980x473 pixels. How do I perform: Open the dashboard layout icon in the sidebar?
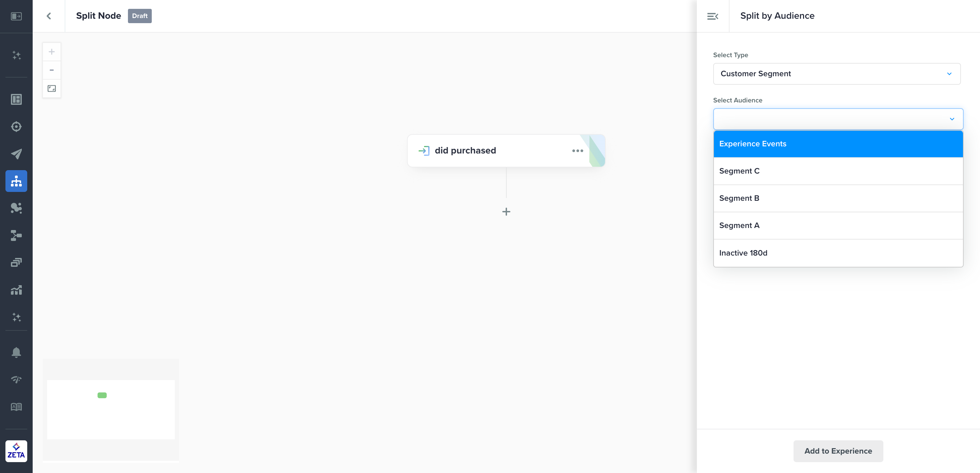pyautogui.click(x=16, y=99)
